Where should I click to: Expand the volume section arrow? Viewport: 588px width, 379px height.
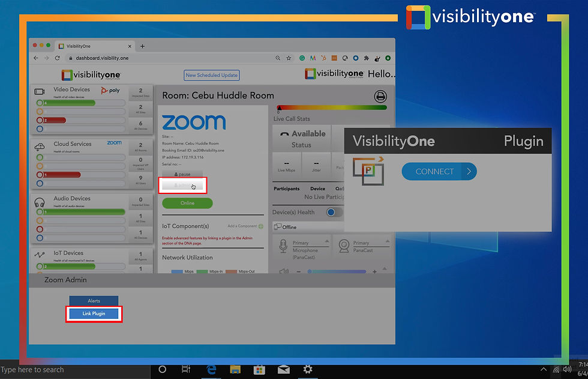point(385,268)
